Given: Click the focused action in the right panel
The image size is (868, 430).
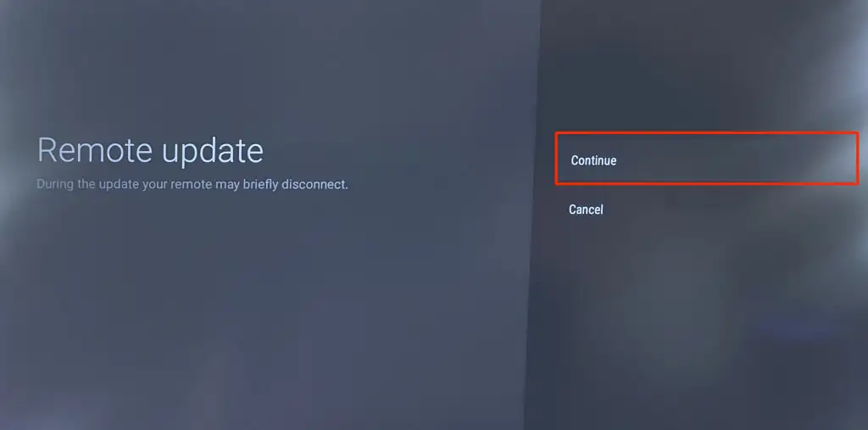Looking at the screenshot, I should click(x=707, y=159).
